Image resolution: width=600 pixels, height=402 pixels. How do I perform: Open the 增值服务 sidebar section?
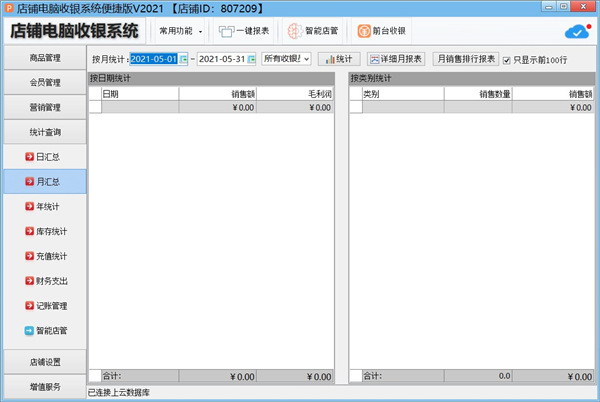point(45,387)
